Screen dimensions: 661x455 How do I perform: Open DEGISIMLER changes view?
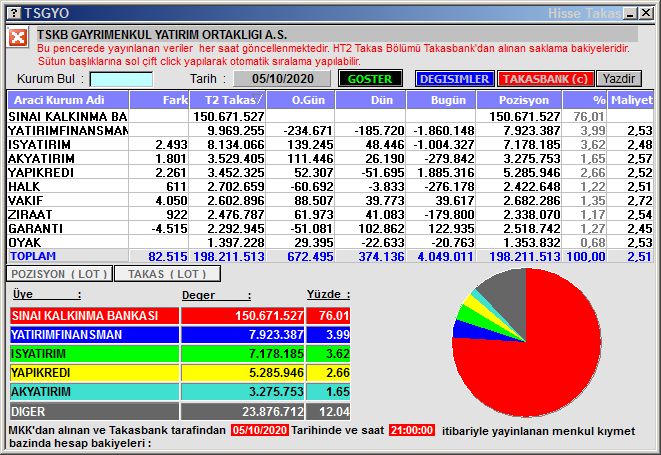[454, 79]
